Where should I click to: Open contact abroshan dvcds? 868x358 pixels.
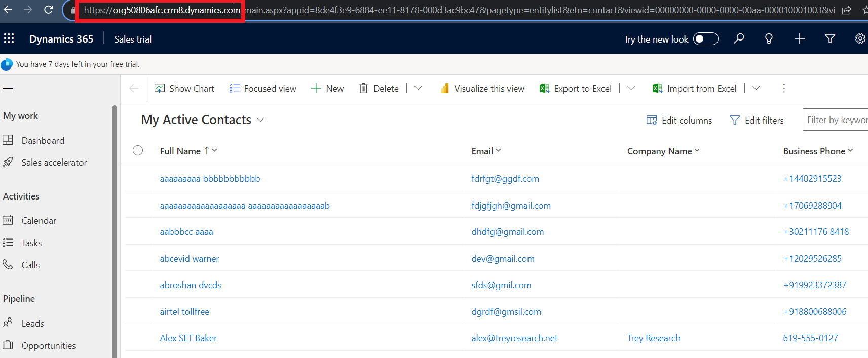click(191, 285)
